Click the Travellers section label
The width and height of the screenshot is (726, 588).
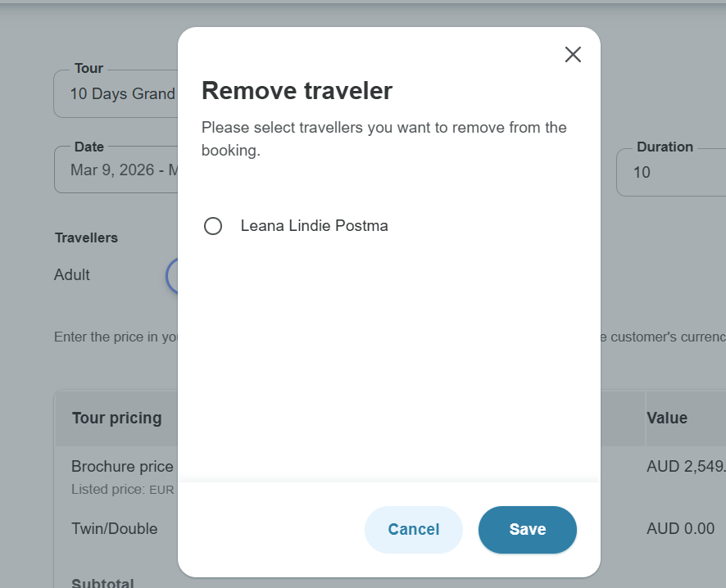(86, 238)
